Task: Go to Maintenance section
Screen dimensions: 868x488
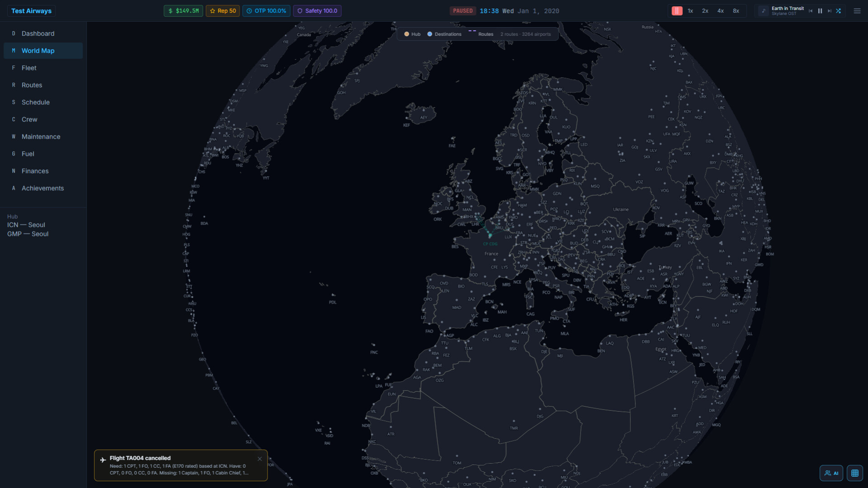Action: pyautogui.click(x=43, y=136)
